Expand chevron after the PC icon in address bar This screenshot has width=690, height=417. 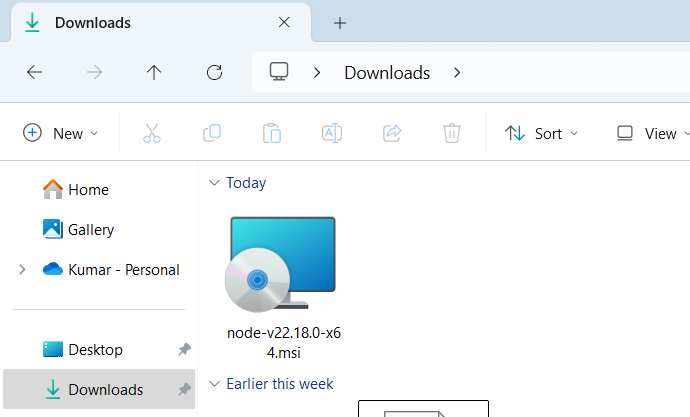317,73
